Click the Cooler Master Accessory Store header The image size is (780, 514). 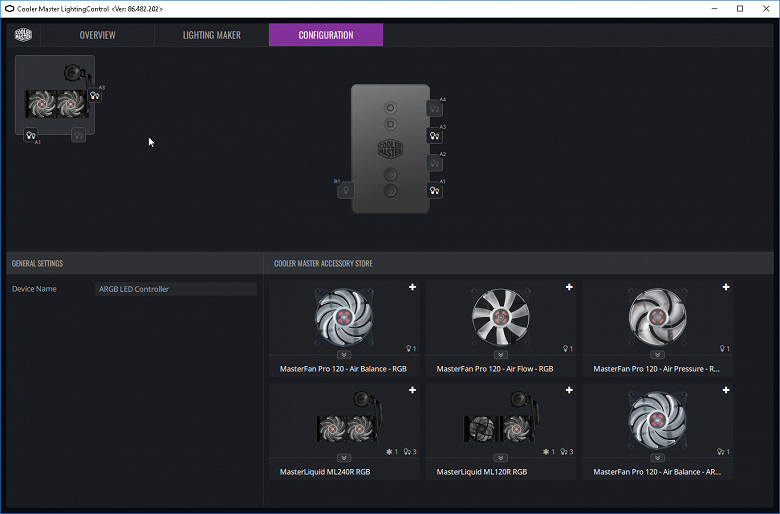click(323, 263)
